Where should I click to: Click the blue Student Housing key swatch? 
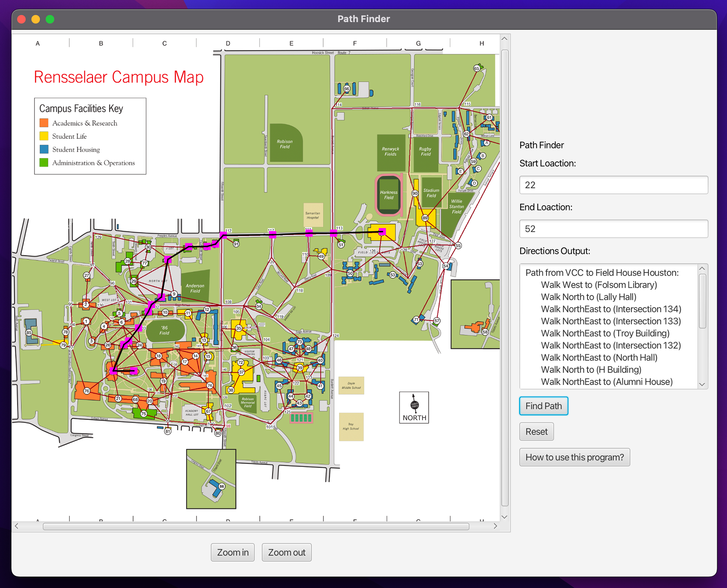point(44,149)
